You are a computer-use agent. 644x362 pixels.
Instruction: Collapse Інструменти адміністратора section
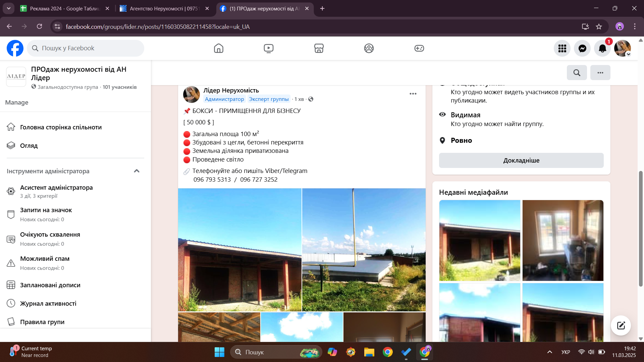[137, 171]
